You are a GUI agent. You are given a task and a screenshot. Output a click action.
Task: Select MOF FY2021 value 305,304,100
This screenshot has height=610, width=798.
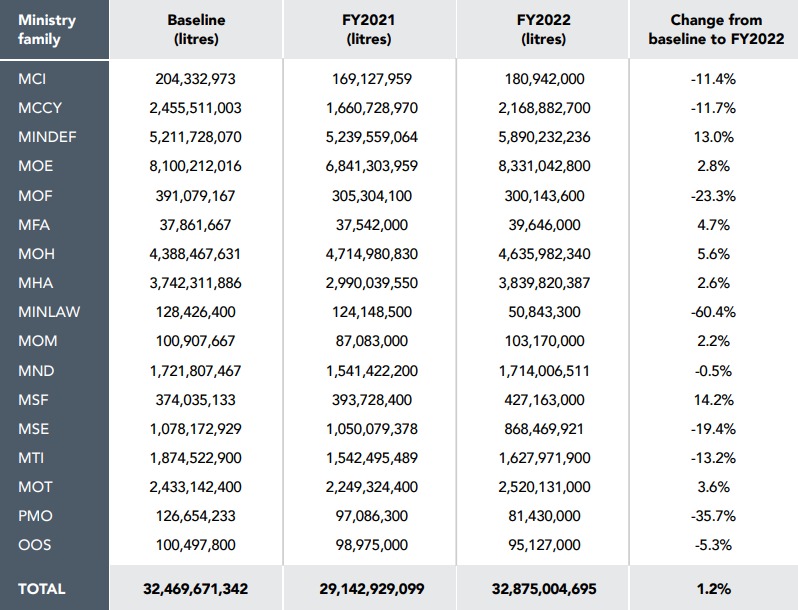coord(372,196)
